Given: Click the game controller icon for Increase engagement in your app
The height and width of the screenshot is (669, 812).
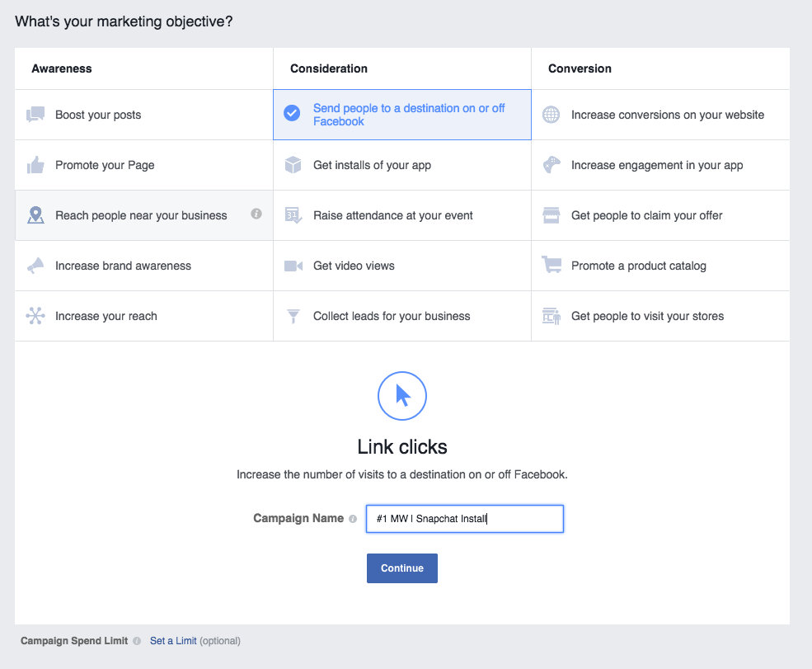Looking at the screenshot, I should coord(552,165).
